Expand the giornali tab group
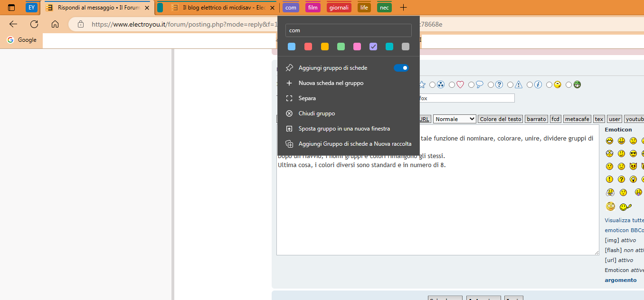644x300 pixels. pyautogui.click(x=339, y=8)
